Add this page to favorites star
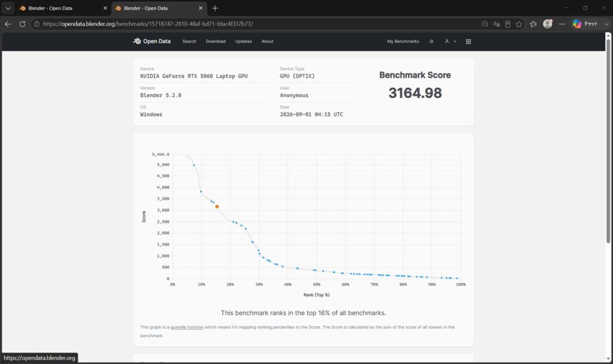The height and width of the screenshot is (364, 613). (x=519, y=24)
